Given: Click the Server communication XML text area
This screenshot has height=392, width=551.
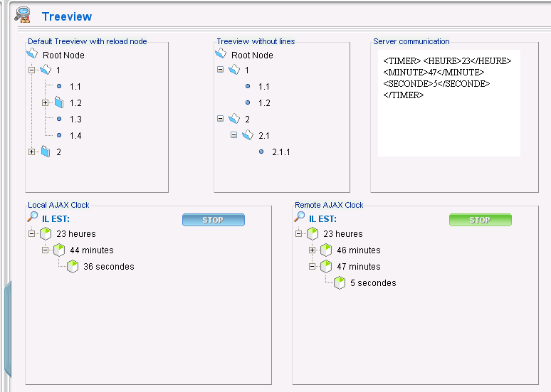Looking at the screenshot, I should 449,103.
